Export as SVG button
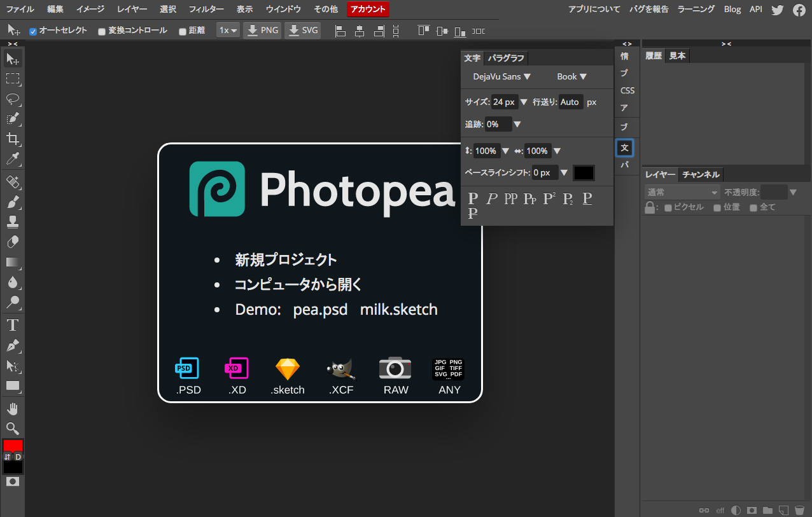This screenshot has height=517, width=812. coord(303,31)
